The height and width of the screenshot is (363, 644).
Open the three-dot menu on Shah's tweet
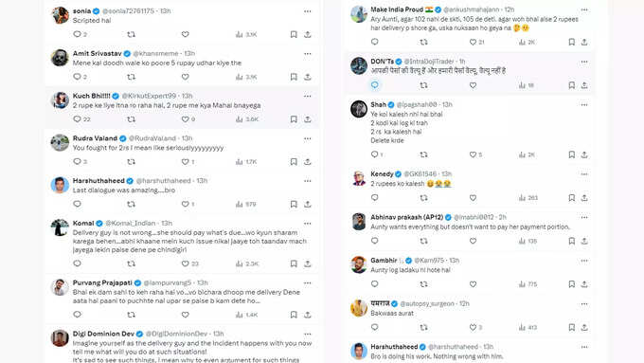[x=584, y=105]
